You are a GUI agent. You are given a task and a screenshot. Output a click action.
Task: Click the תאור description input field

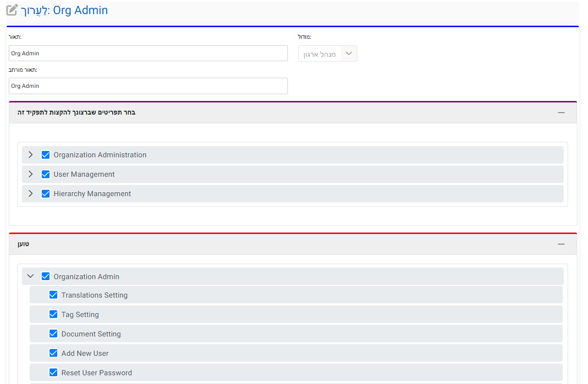coord(148,53)
